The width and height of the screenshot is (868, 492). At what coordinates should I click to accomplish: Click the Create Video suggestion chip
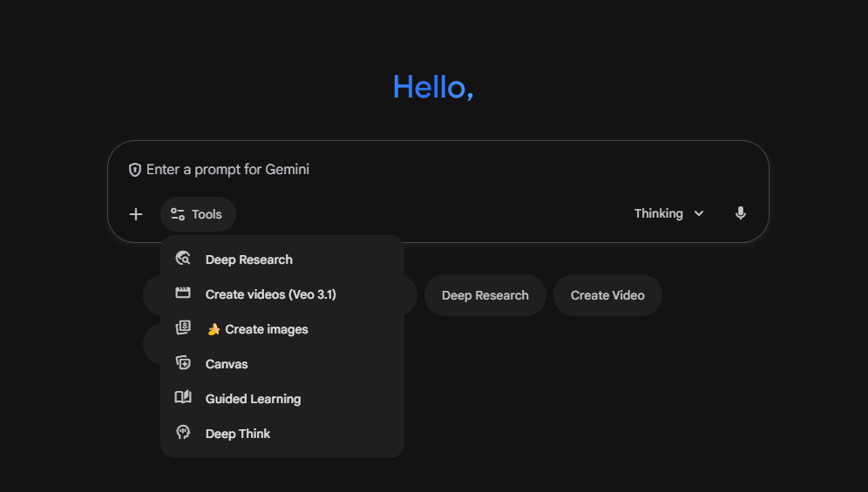coord(607,295)
